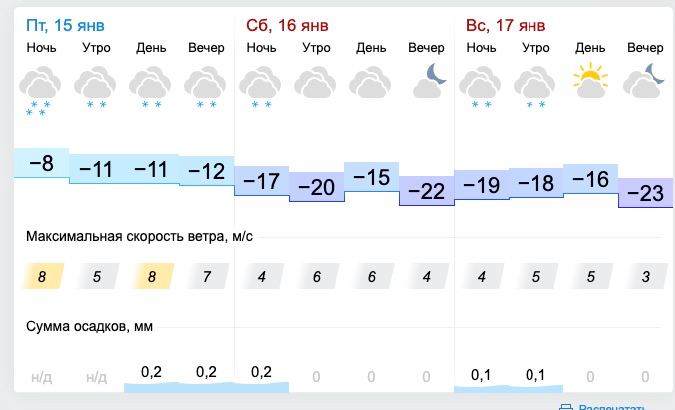Click the Sunday morning snow cloud icon
Viewport: 675px width, 410px height.
[535, 83]
